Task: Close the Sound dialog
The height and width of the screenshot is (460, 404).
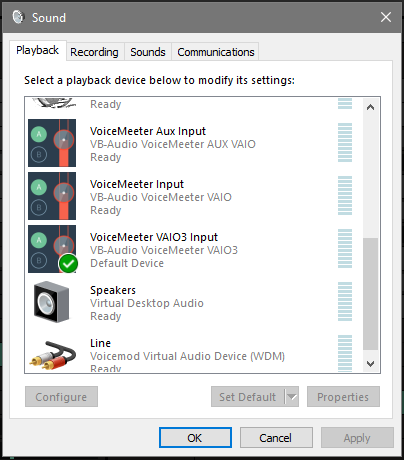Action: [x=386, y=17]
